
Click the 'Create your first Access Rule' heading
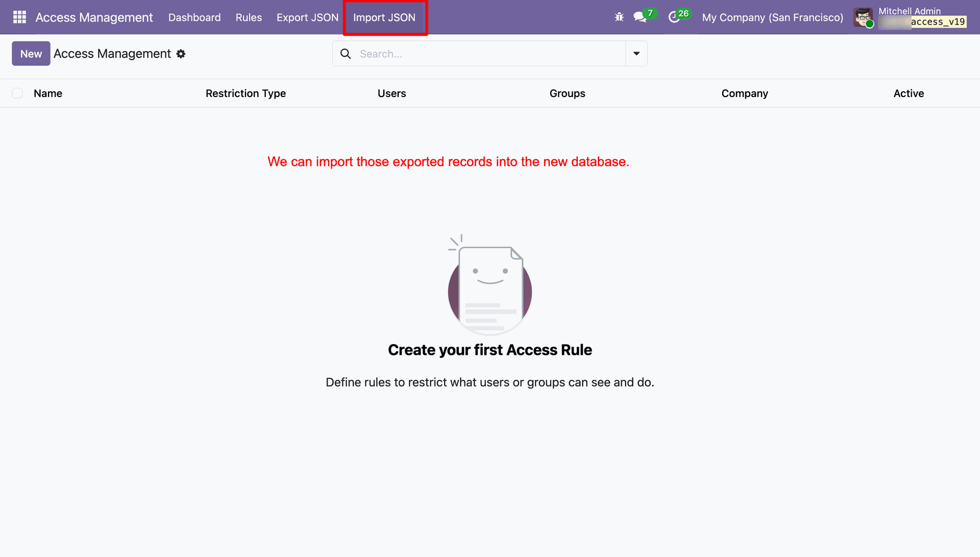[490, 350]
